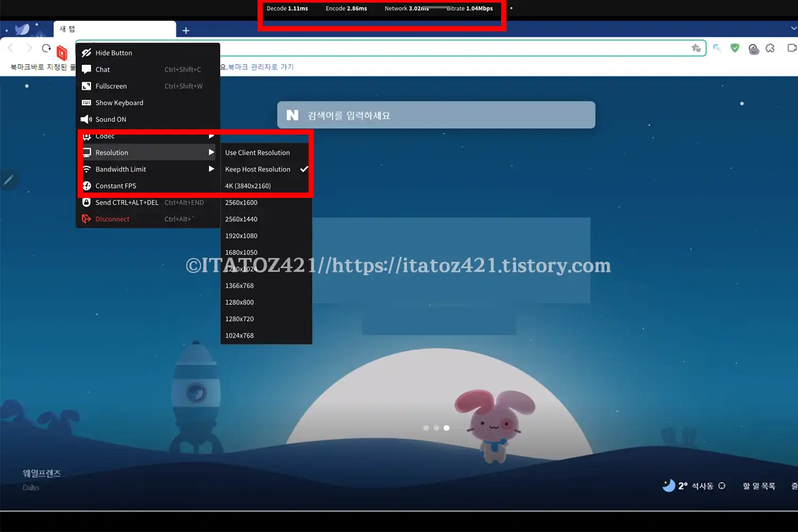Reload the page with the refresh icon
The width and height of the screenshot is (798, 532).
46,48
